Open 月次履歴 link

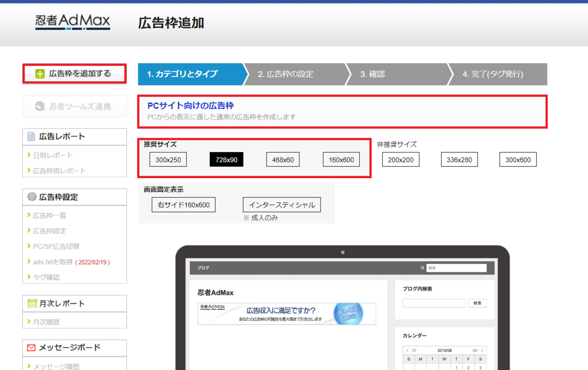pyautogui.click(x=46, y=322)
